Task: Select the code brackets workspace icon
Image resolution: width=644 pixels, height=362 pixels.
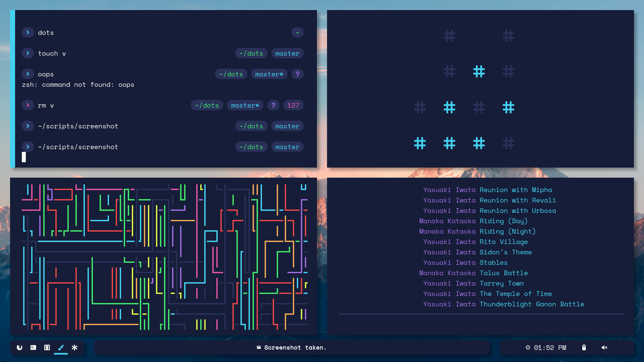Action: click(47, 348)
